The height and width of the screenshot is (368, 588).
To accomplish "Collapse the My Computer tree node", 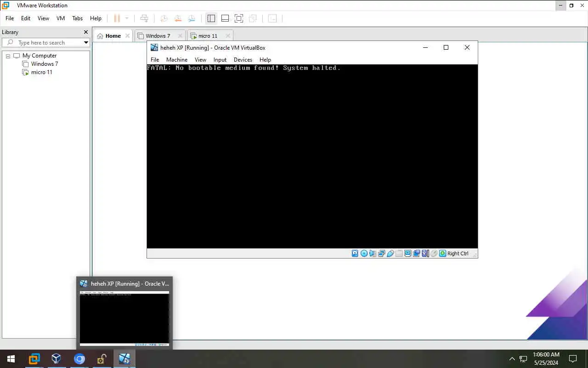I will point(8,56).
